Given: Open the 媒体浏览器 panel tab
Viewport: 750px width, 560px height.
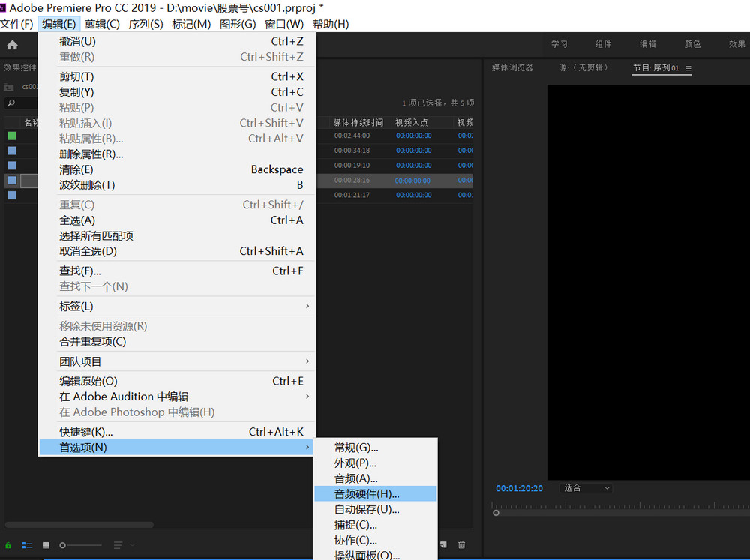Looking at the screenshot, I should click(512, 68).
